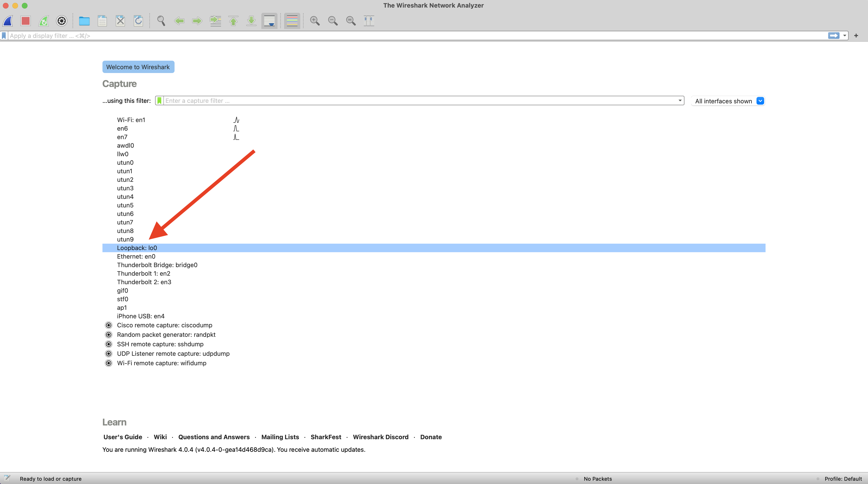Click Profile: Default in status bar
The image size is (868, 484).
point(843,479)
